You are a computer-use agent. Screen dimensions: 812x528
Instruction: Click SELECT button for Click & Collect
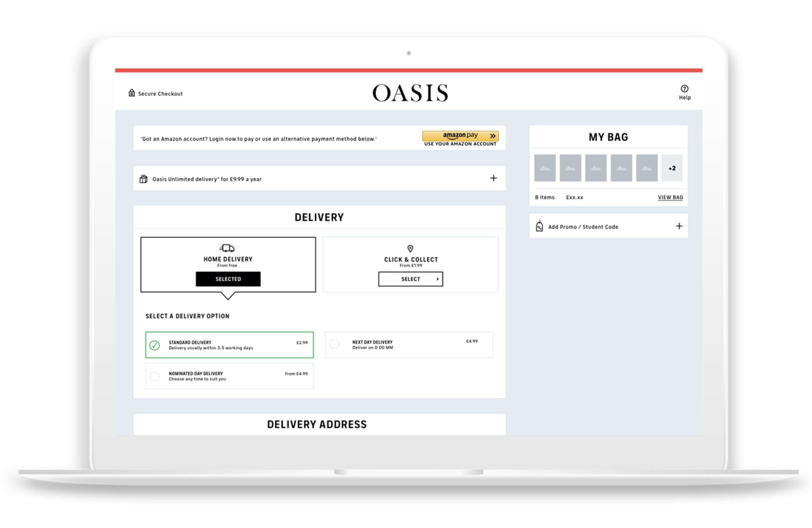click(410, 279)
